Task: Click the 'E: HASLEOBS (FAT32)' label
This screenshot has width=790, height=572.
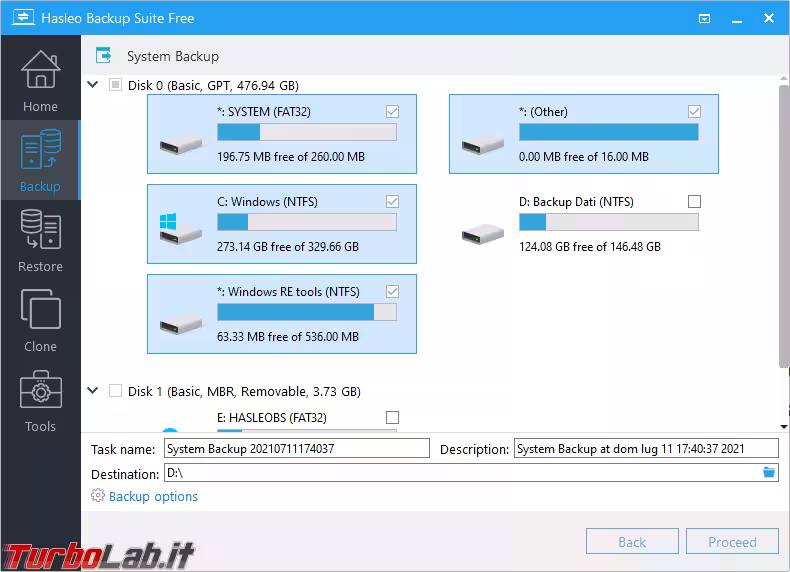Action: 272,418
